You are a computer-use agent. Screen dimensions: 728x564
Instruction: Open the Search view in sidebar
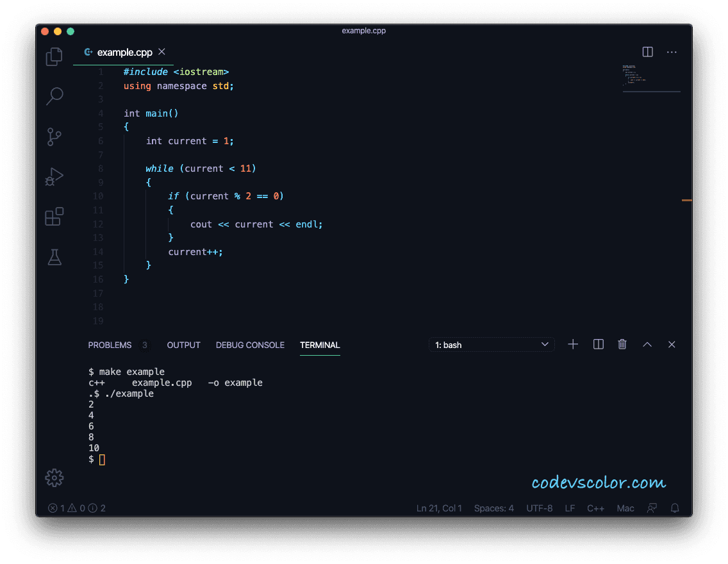tap(54, 97)
